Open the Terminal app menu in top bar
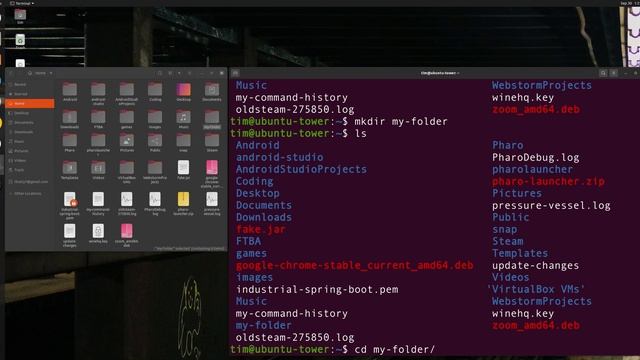The height and width of the screenshot is (360, 640). [x=22, y=3]
